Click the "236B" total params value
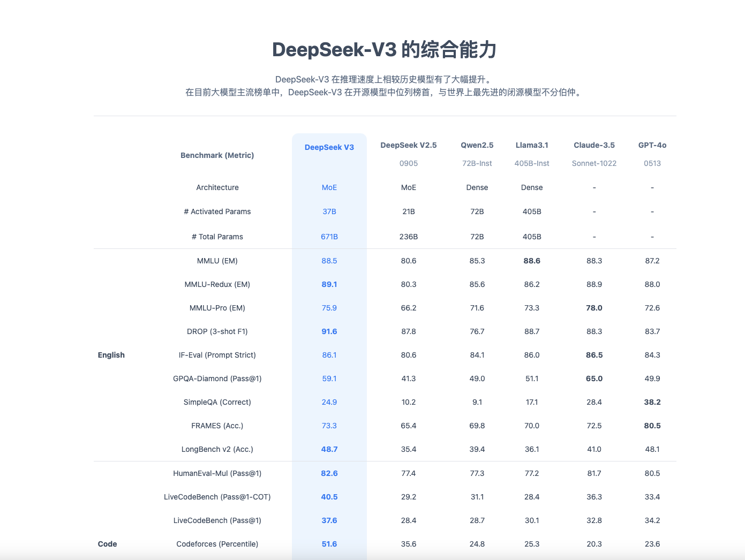The width and height of the screenshot is (745, 560). (409, 237)
